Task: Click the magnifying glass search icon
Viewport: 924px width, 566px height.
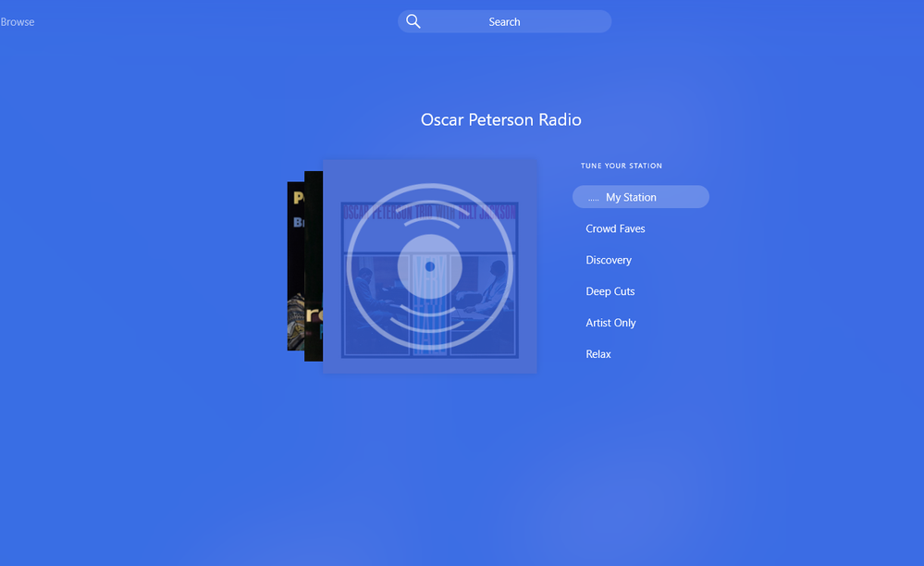Action: click(413, 22)
